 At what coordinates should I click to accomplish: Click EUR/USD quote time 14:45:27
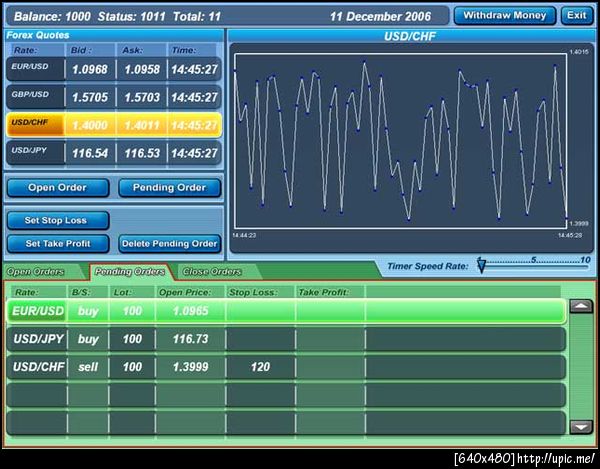pyautogui.click(x=194, y=70)
